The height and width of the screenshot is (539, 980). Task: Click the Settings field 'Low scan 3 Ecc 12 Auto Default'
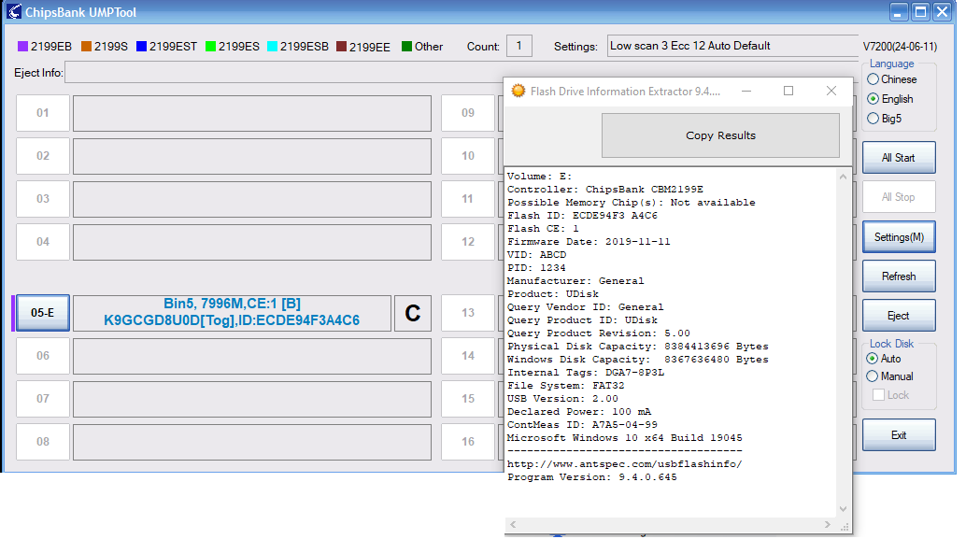click(732, 46)
